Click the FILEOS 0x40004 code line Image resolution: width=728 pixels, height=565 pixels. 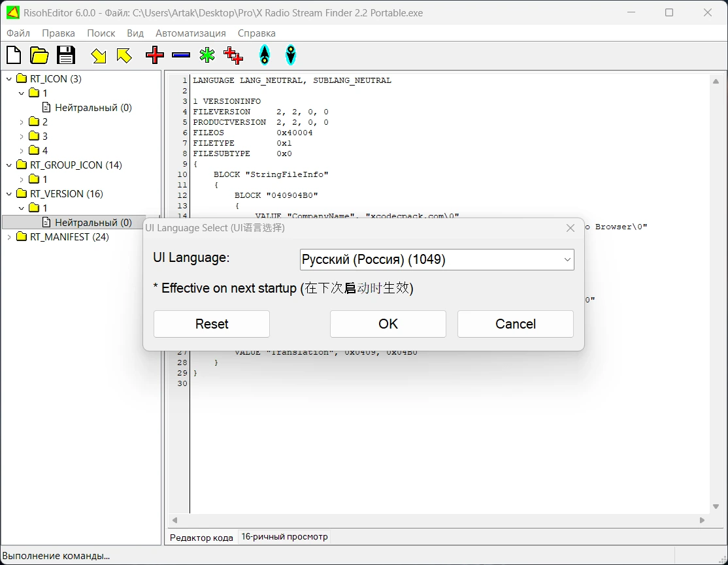253,133
